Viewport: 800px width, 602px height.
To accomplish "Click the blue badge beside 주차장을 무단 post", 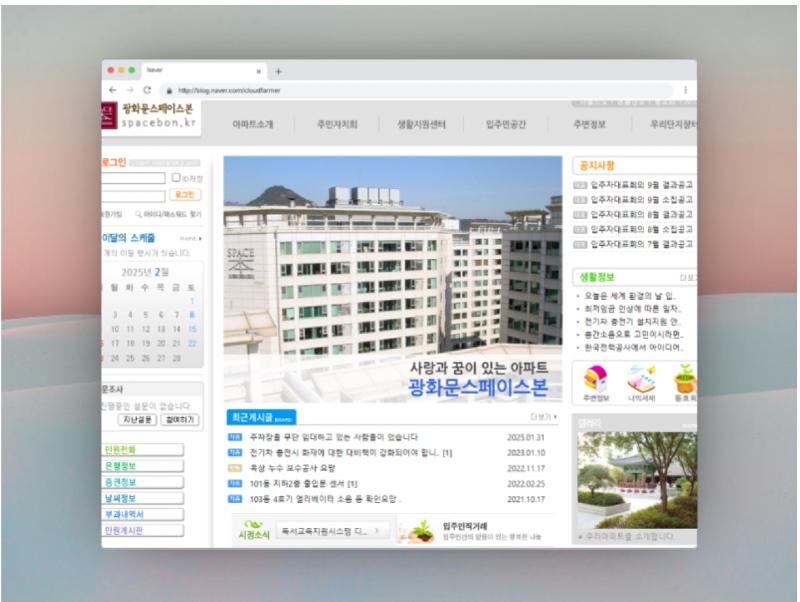I will click(x=234, y=437).
